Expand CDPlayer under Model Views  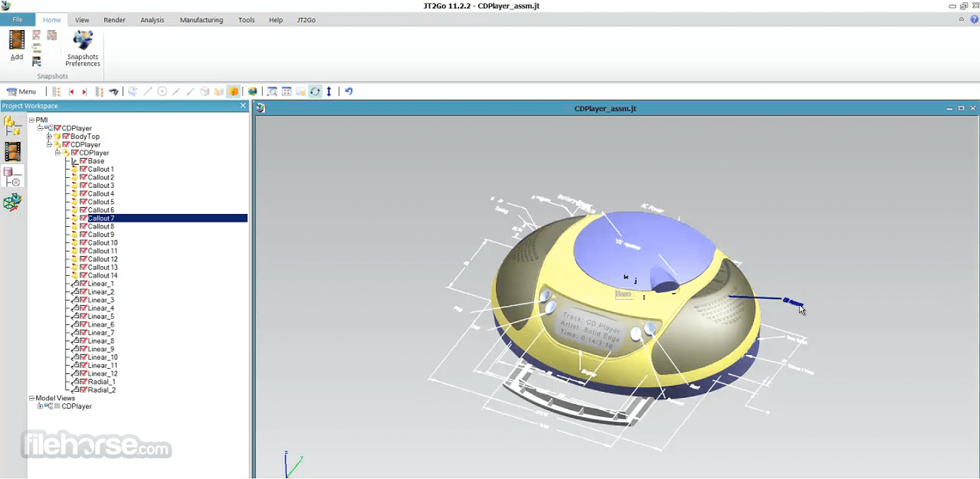(x=40, y=407)
